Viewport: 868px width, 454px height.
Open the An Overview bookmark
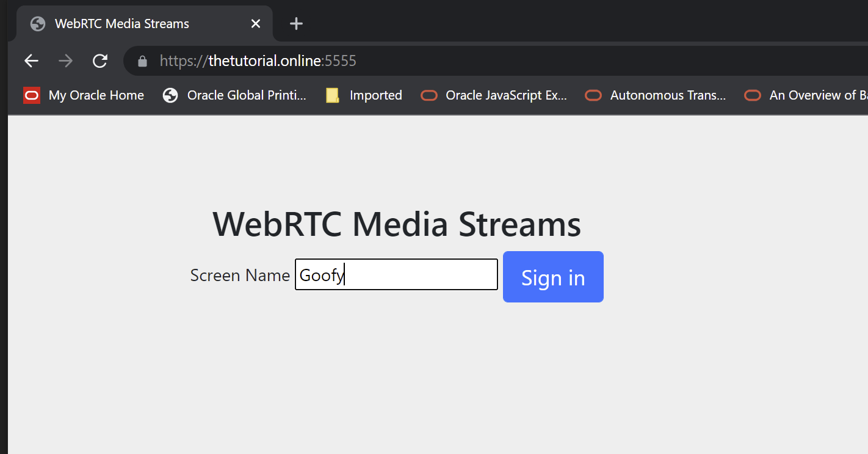[x=806, y=95]
